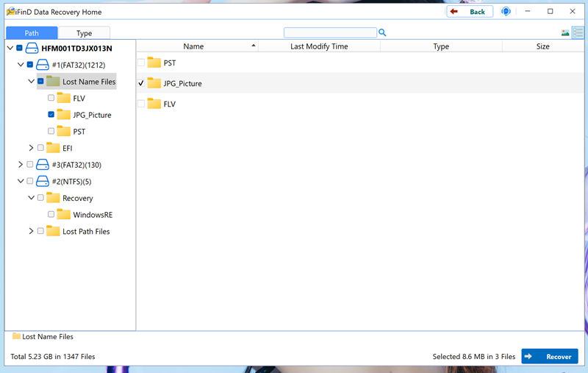Click the search input field
The width and height of the screenshot is (588, 373).
click(x=330, y=33)
